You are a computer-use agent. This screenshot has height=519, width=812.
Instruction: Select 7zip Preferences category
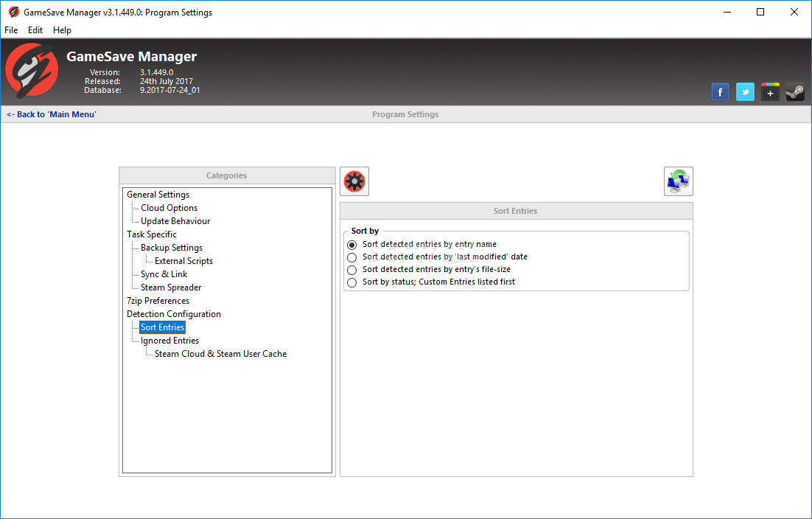click(158, 301)
